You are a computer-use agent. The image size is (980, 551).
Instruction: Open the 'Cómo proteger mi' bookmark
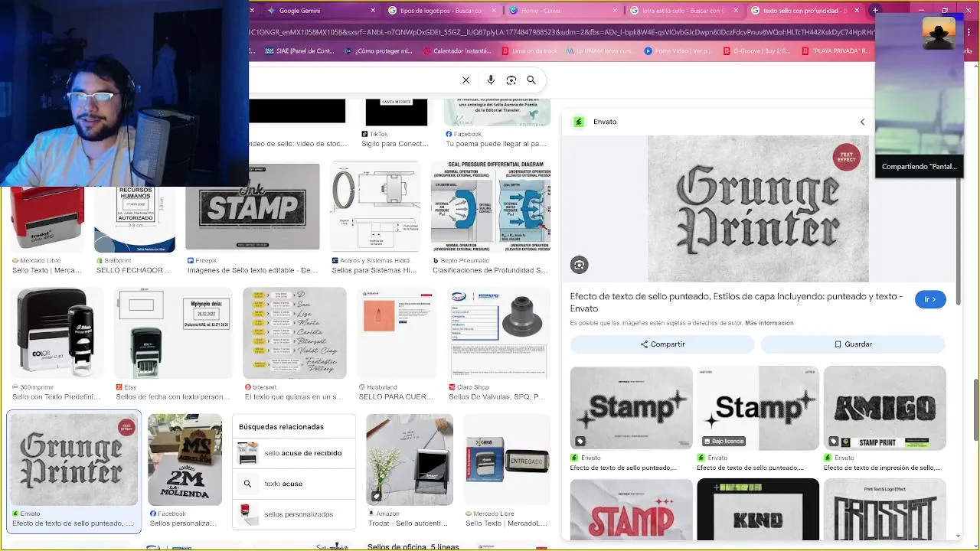click(x=378, y=51)
